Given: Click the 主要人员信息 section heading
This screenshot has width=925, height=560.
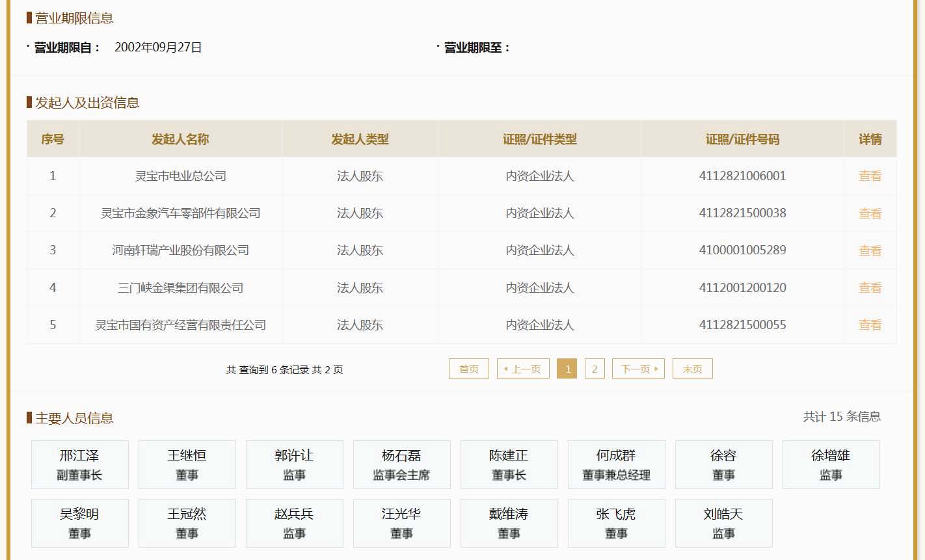Looking at the screenshot, I should click(x=74, y=418).
